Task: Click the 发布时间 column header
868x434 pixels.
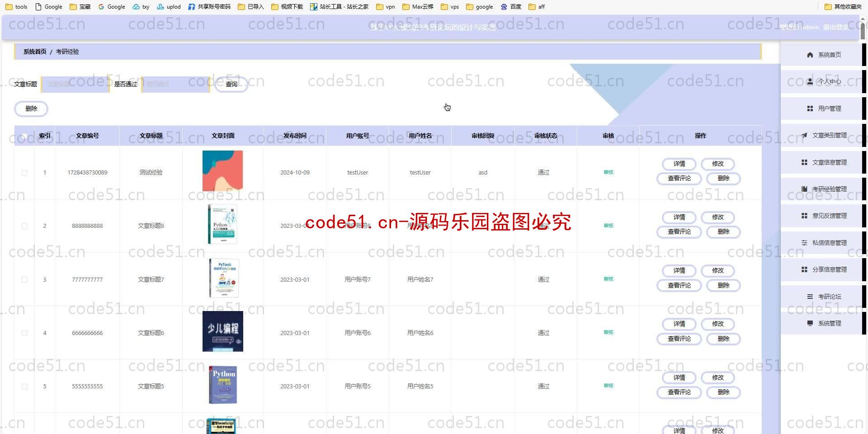Action: [x=295, y=136]
